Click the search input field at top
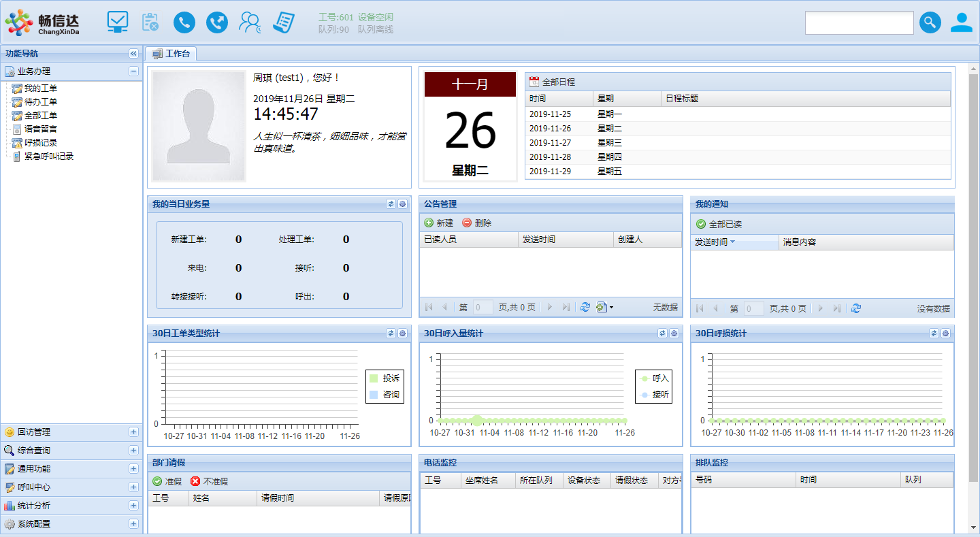980x537 pixels. (859, 22)
